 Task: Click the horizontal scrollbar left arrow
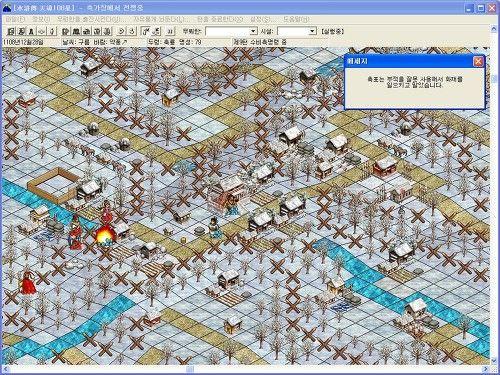[5, 369]
